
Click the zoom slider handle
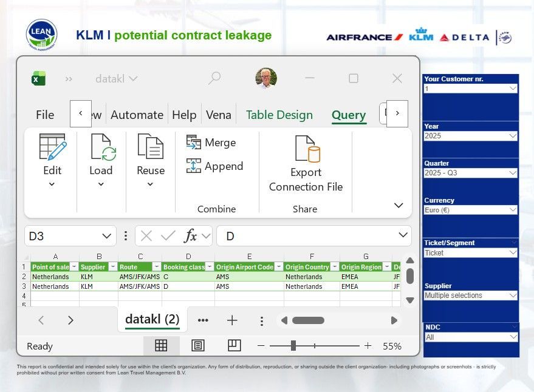coord(293,346)
